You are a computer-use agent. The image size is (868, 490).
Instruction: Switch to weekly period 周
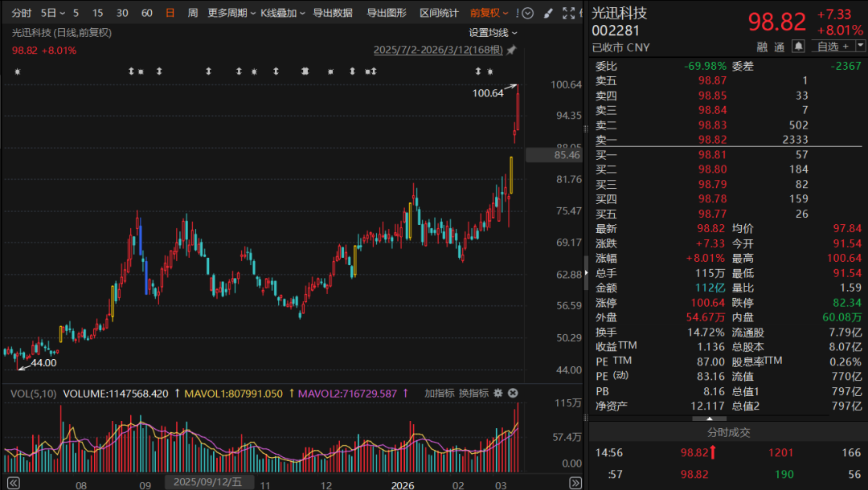coord(193,13)
